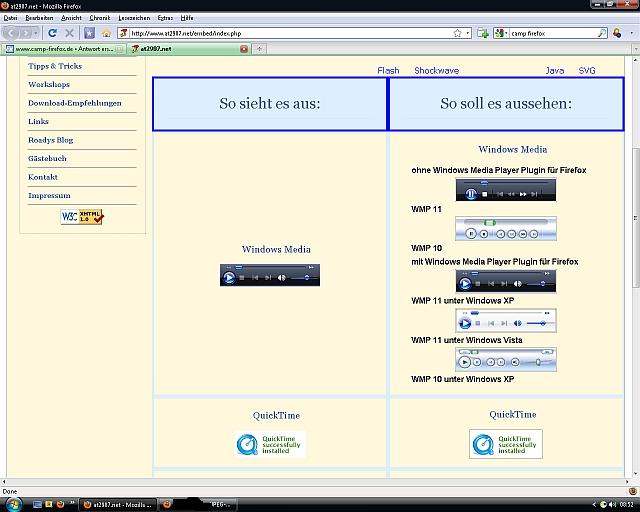Image resolution: width=640 pixels, height=512 pixels.
Task: Click the WMP 11 unter Windows Vista player image
Action: click(506, 321)
